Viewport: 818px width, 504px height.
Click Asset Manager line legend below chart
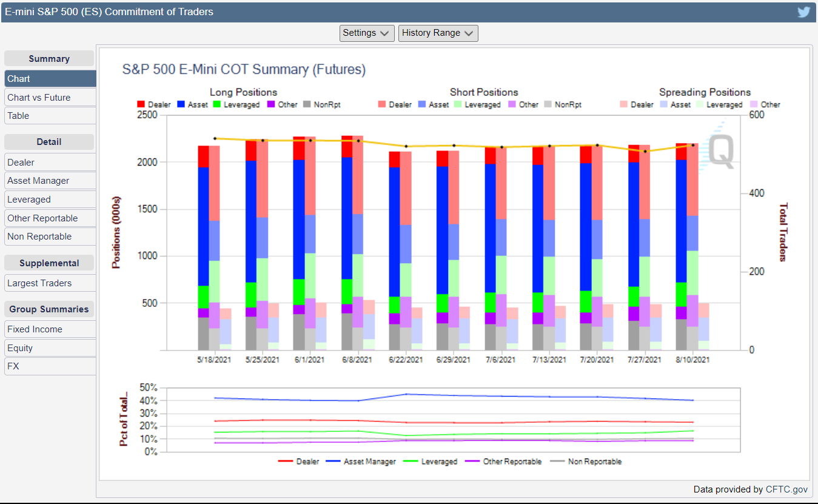361,462
